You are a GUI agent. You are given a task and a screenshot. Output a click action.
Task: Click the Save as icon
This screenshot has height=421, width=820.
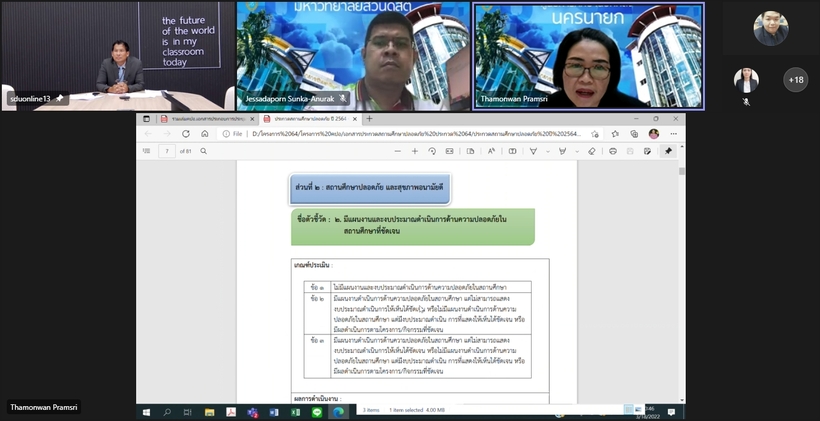647,151
